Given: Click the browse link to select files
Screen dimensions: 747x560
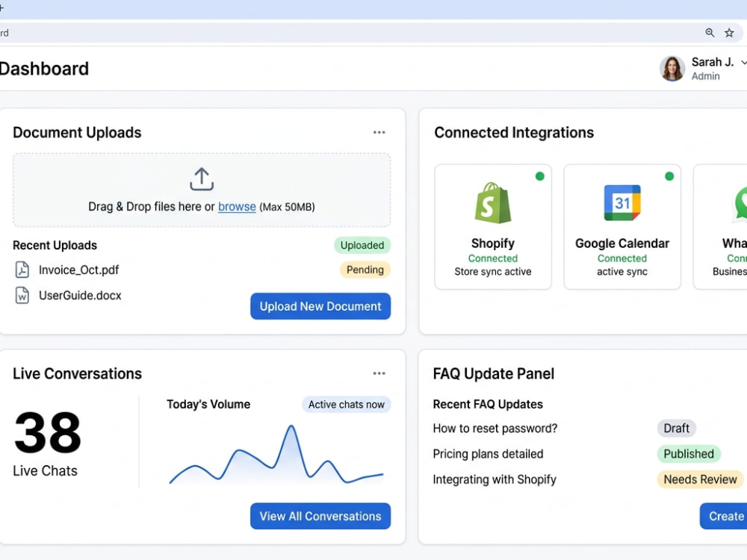Looking at the screenshot, I should coord(237,207).
